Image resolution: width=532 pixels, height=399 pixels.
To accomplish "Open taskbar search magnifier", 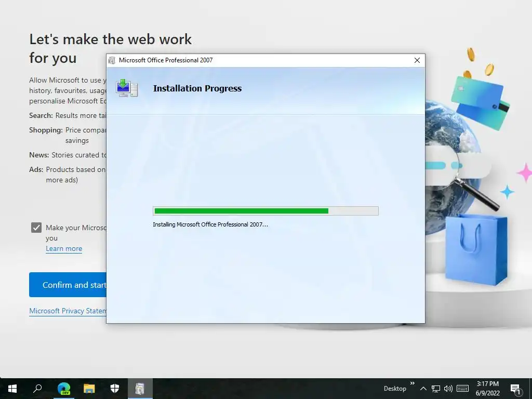I will pyautogui.click(x=37, y=389).
